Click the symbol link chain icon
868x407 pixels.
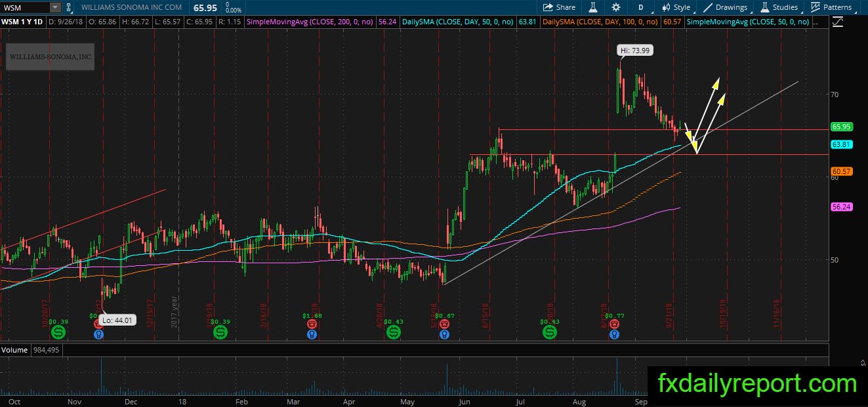68,7
